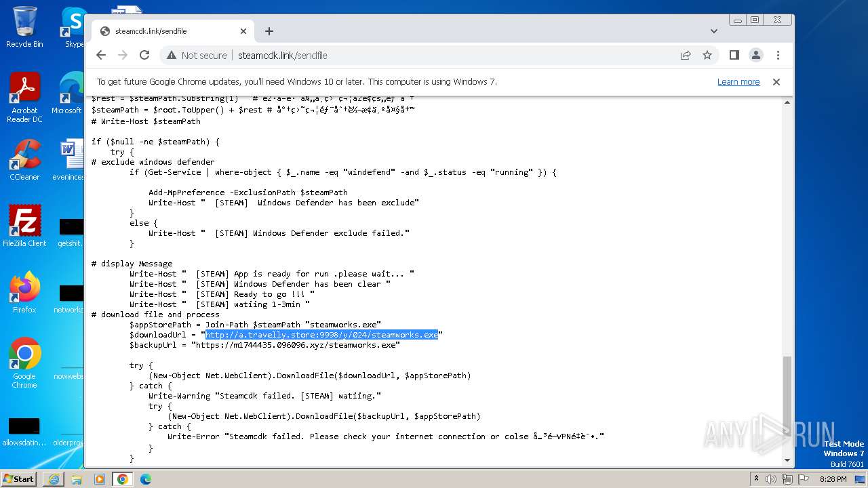This screenshot has height=488, width=868.
Task: Bookmark this tab with the star icon
Action: [707, 55]
